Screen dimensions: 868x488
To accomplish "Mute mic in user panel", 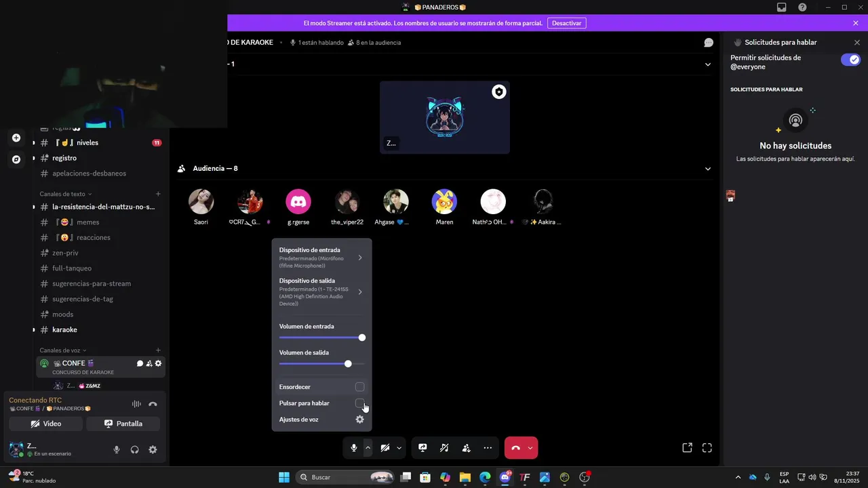I will pos(117,449).
